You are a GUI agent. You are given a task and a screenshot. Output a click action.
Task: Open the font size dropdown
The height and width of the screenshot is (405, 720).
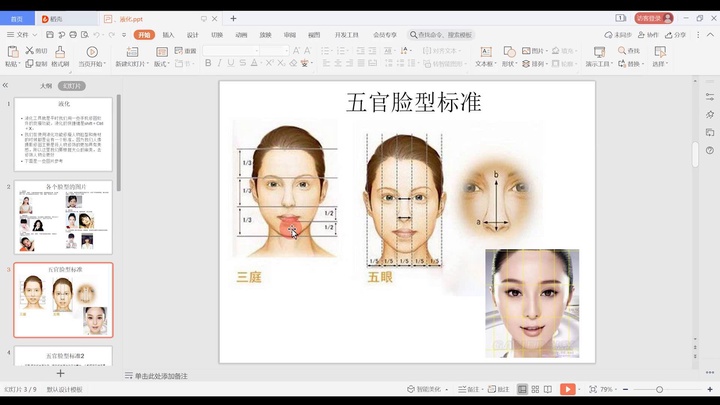[287, 51]
